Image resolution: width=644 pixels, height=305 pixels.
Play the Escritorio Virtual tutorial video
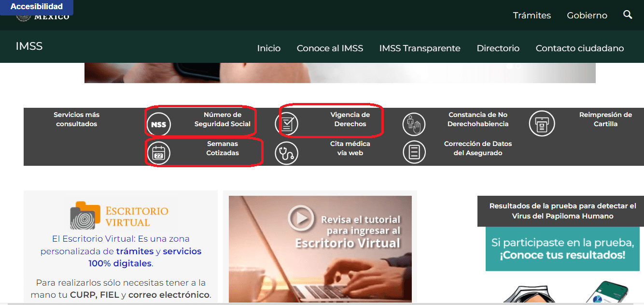click(301, 218)
